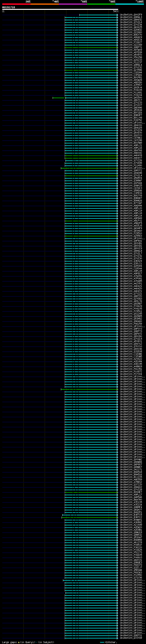Select hit label UniRef100_Q53M52
146x644 pixels.
pos(131,319)
